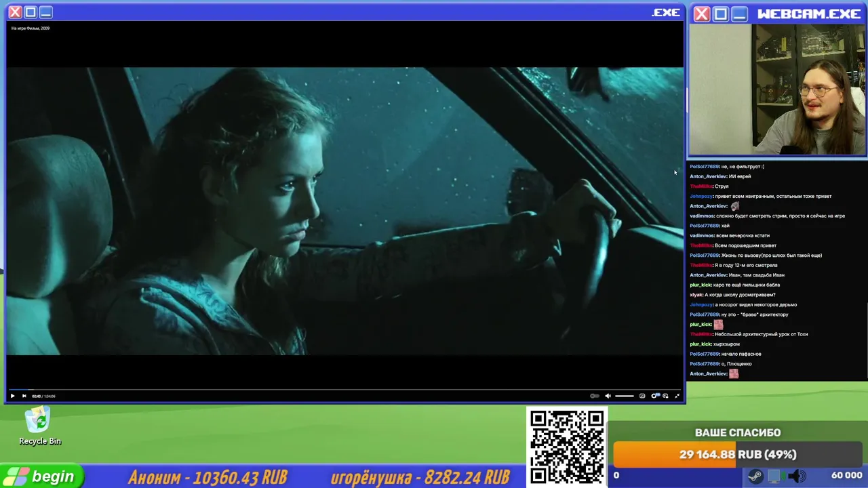Click the Steam tray icon
868x488 pixels.
tap(755, 476)
